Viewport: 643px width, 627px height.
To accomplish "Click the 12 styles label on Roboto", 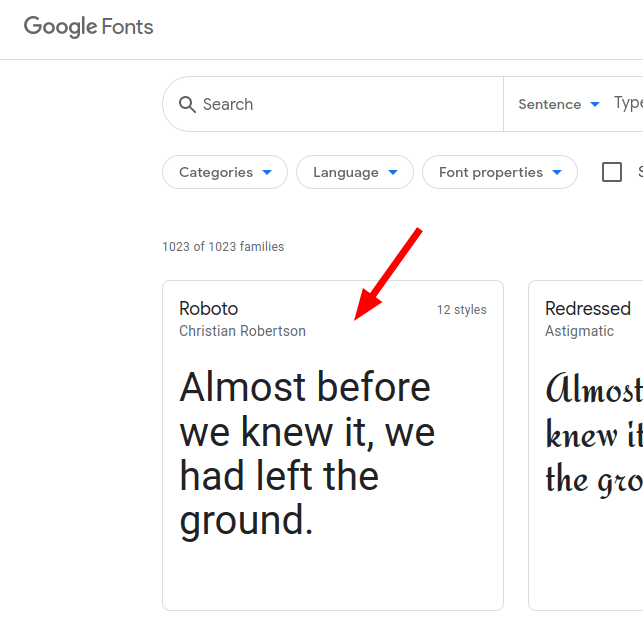I will tap(462, 310).
